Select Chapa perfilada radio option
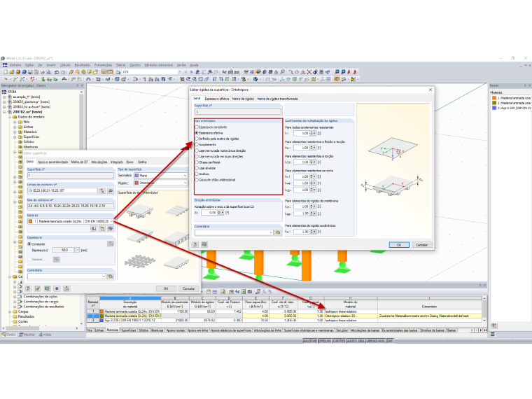 pyautogui.click(x=197, y=162)
